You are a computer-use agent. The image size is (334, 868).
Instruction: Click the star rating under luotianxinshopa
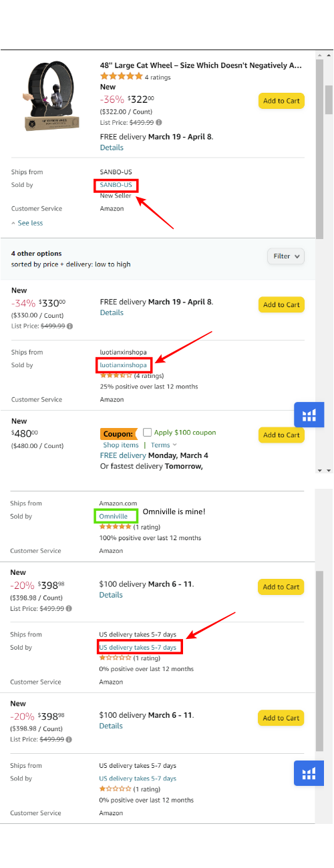(116, 375)
